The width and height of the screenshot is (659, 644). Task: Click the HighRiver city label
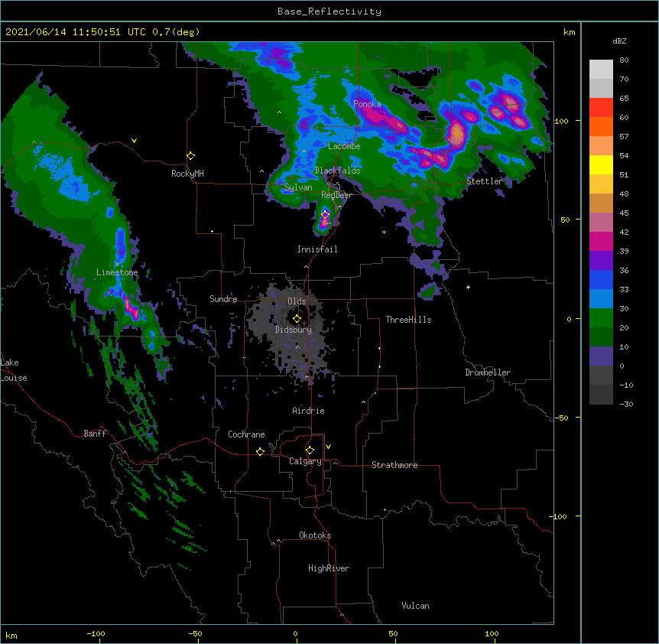(x=329, y=568)
